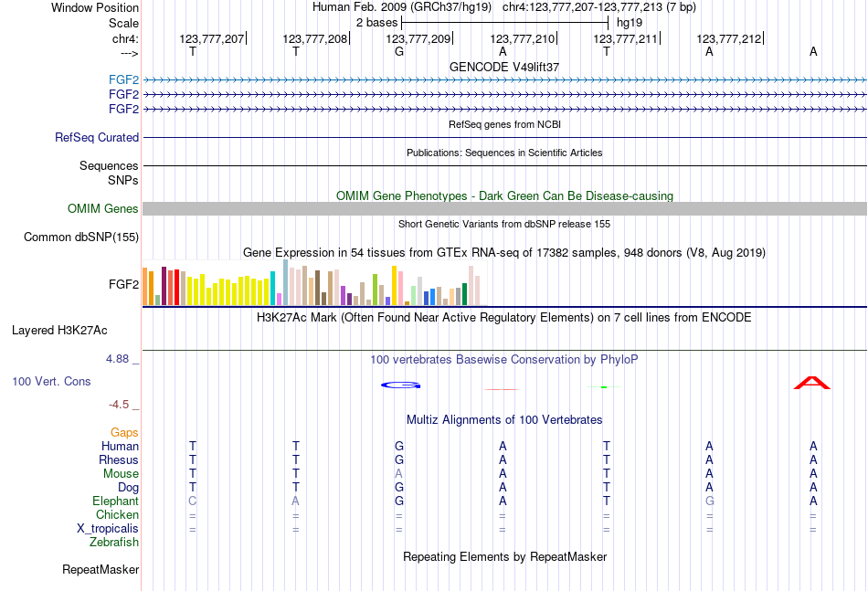Image resolution: width=868 pixels, height=591 pixels.
Task: Click the Elephant alignment row label
Action: (x=115, y=501)
